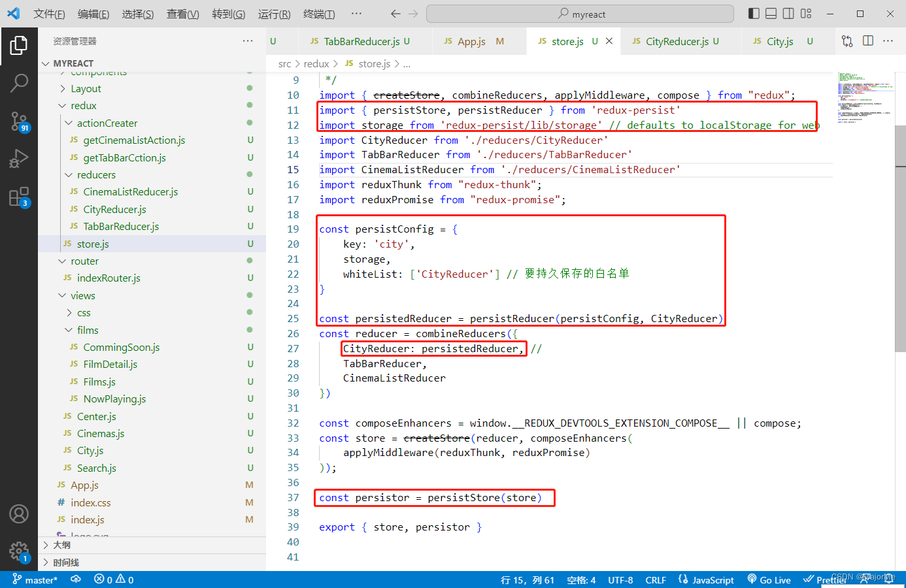Open Customize Layout icon
The width and height of the screenshot is (906, 588).
[x=806, y=14]
